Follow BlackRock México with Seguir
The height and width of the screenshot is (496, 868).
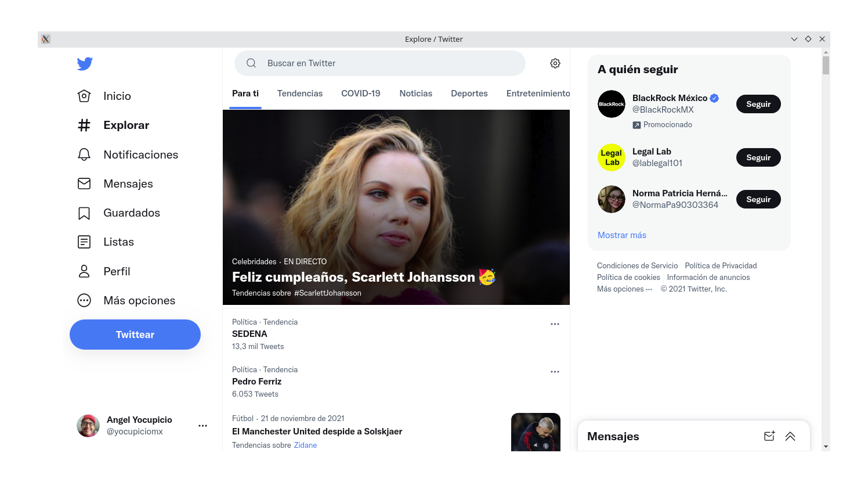coord(758,104)
